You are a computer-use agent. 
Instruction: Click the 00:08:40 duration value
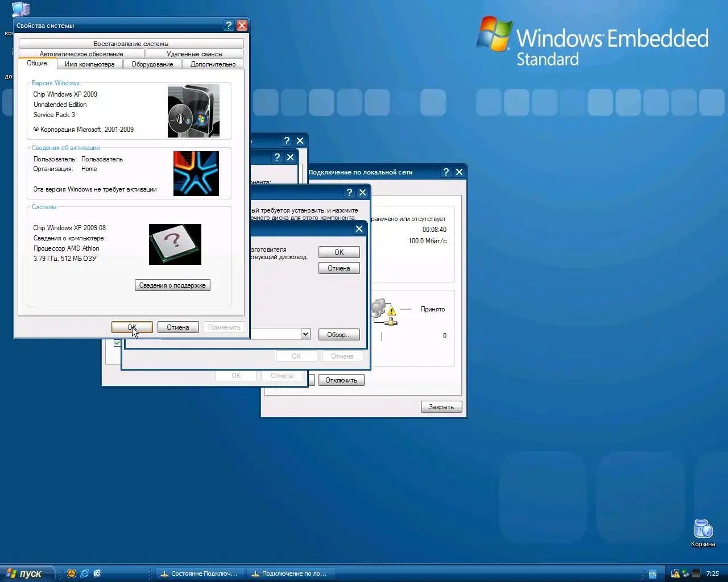point(435,230)
